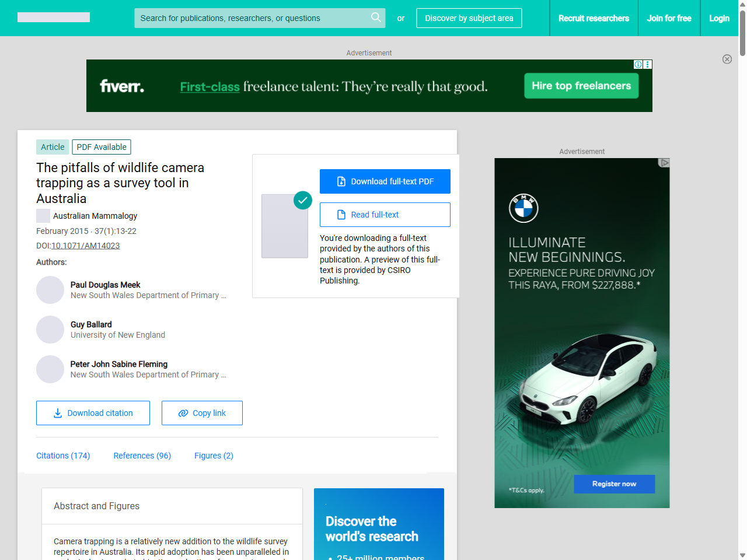Click the search magnifier icon

[x=376, y=17]
